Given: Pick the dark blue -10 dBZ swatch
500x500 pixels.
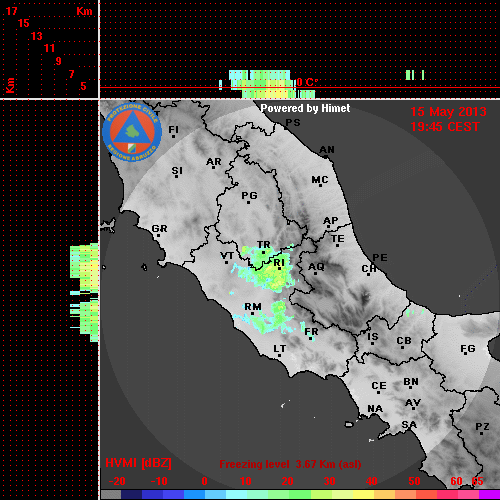Looking at the screenshot, I should (153, 494).
